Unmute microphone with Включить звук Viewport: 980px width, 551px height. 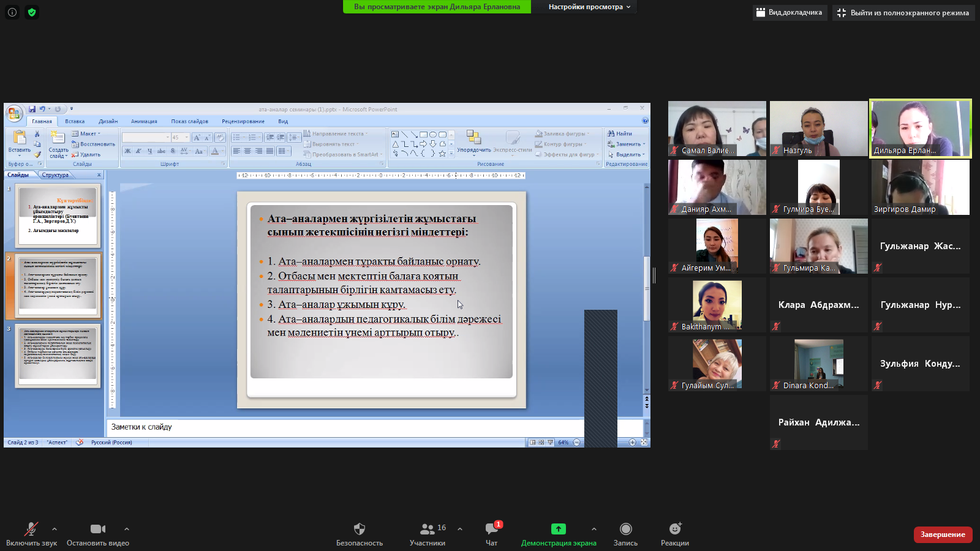[31, 529]
